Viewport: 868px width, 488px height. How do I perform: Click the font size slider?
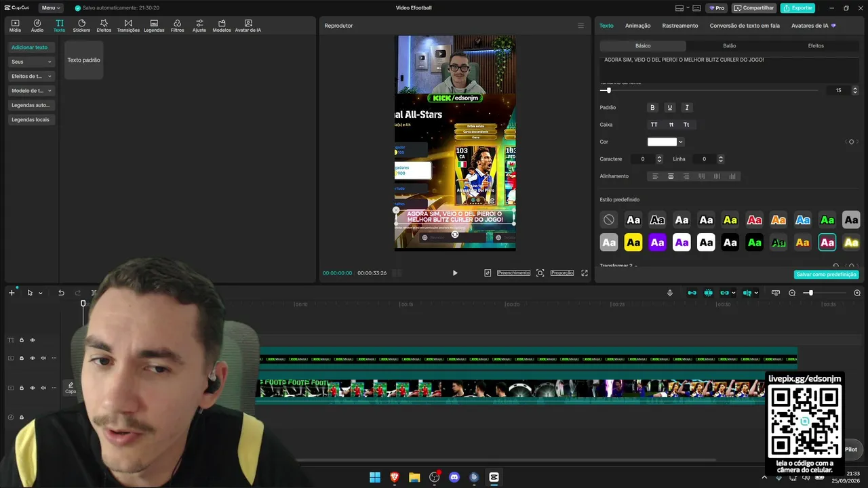tap(709, 90)
